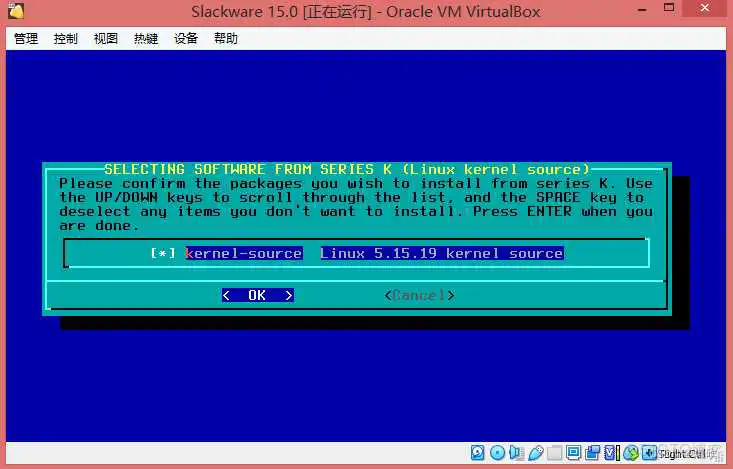Click the 'SELECTING SOFTWARE FROM SERIES K' dialog title
The image size is (733, 469).
248,169
